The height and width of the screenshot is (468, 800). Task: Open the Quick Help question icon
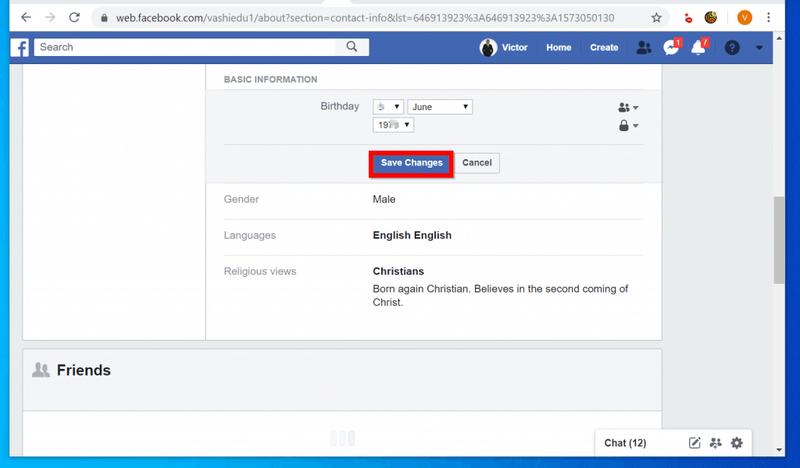[732, 47]
